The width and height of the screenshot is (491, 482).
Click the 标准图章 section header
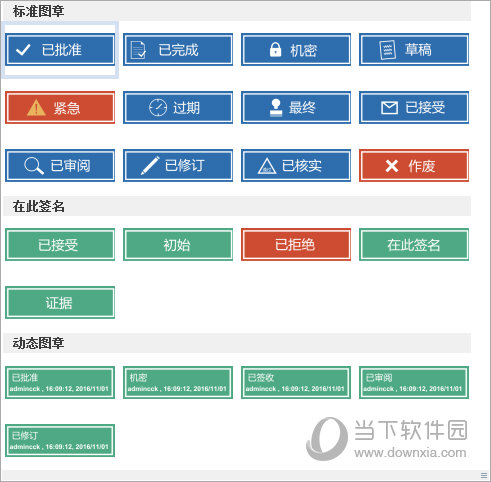point(237,11)
